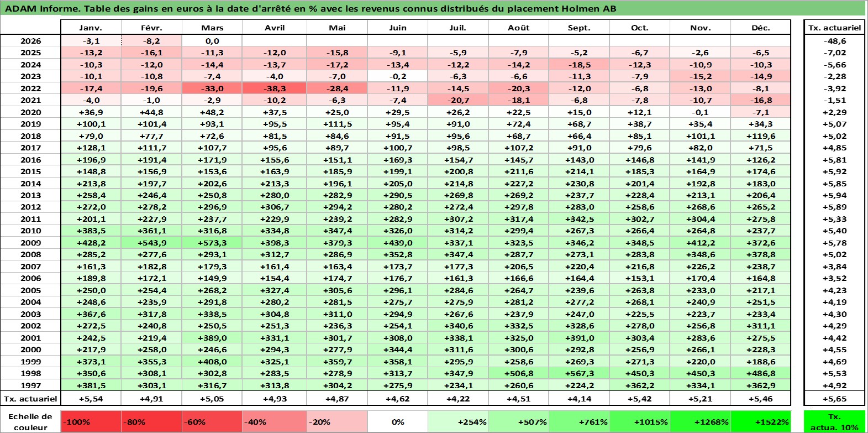The image size is (868, 433).
Task: Click the 'Juil.' column header
Action: 458,28
